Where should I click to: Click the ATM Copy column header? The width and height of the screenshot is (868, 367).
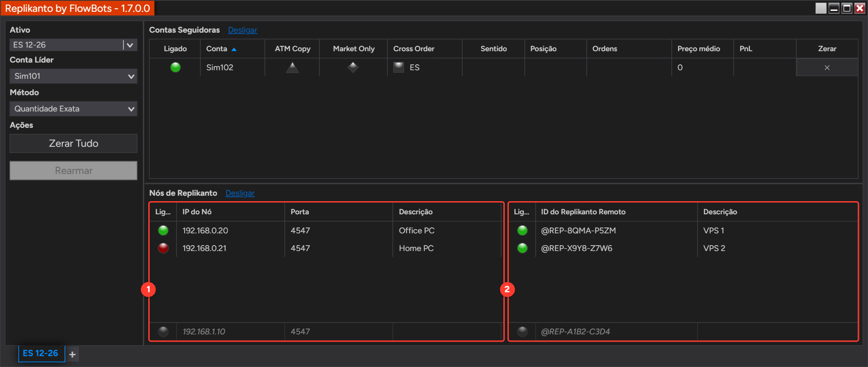pos(293,48)
